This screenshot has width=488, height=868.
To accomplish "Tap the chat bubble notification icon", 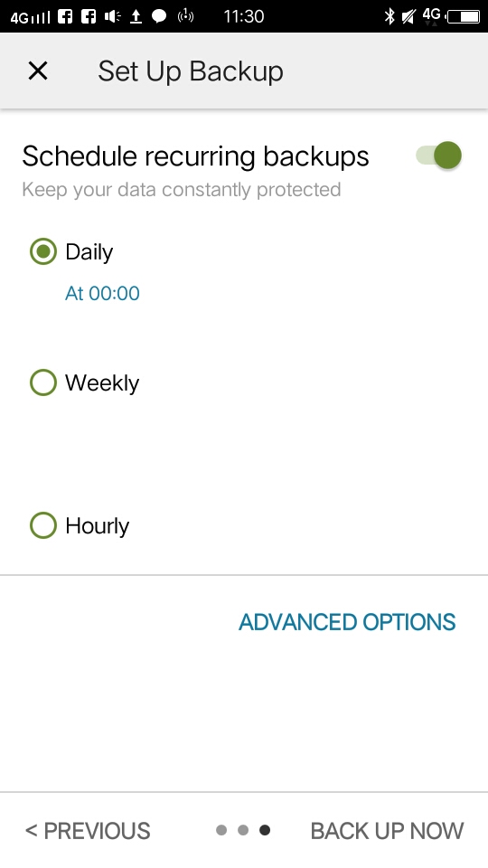I will tap(159, 16).
